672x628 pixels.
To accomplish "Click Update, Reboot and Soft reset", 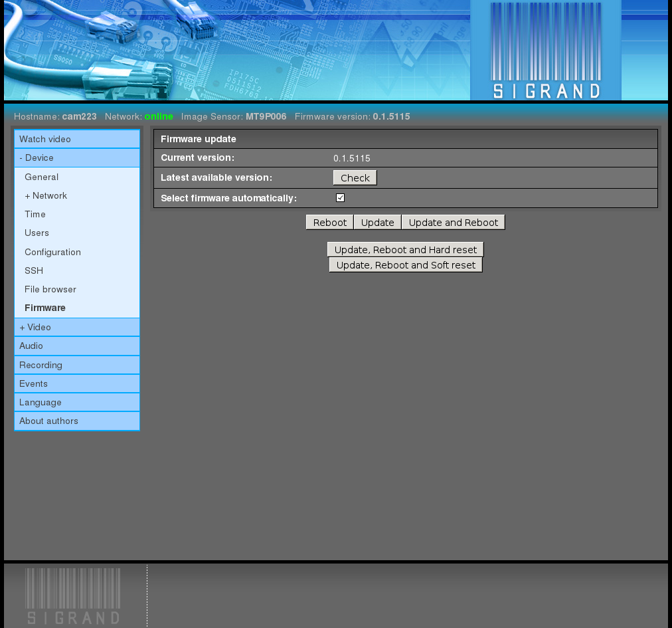I will pyautogui.click(x=406, y=265).
